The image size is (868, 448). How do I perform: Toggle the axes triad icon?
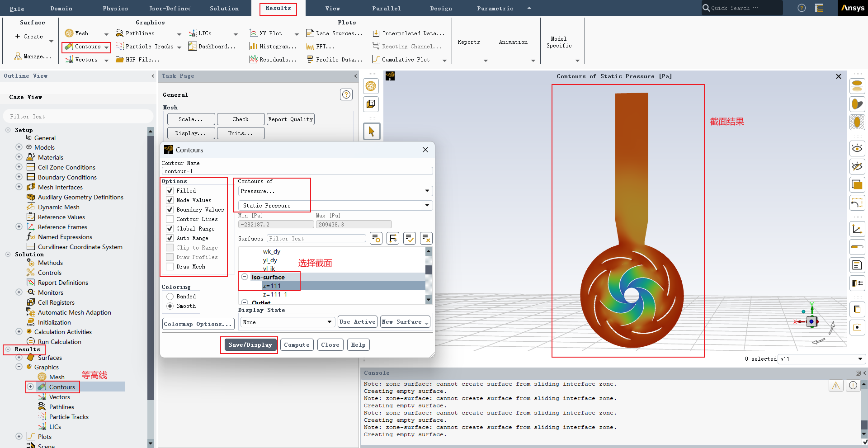coord(857,229)
